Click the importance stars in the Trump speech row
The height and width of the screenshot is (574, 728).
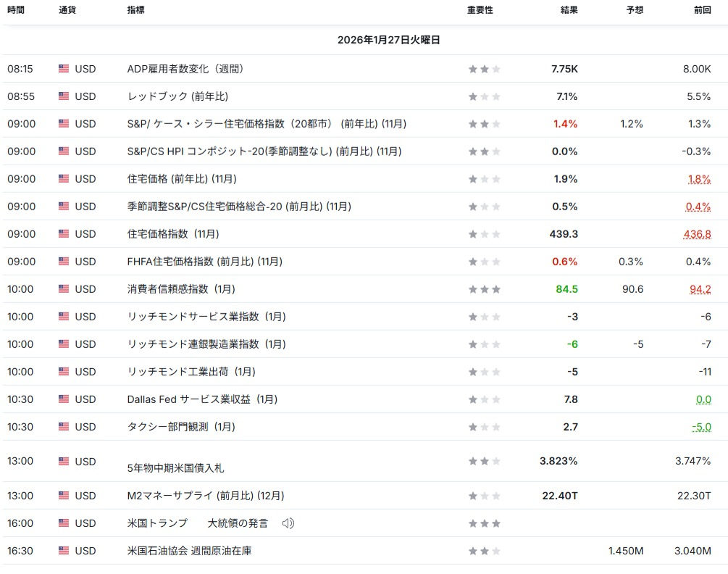pyautogui.click(x=484, y=523)
